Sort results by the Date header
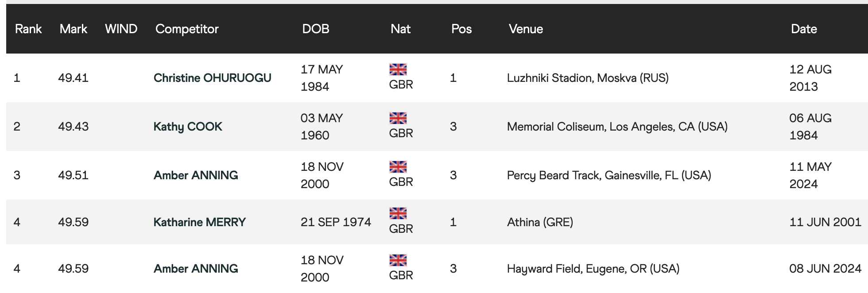The height and width of the screenshot is (293, 868). pyautogui.click(x=804, y=29)
